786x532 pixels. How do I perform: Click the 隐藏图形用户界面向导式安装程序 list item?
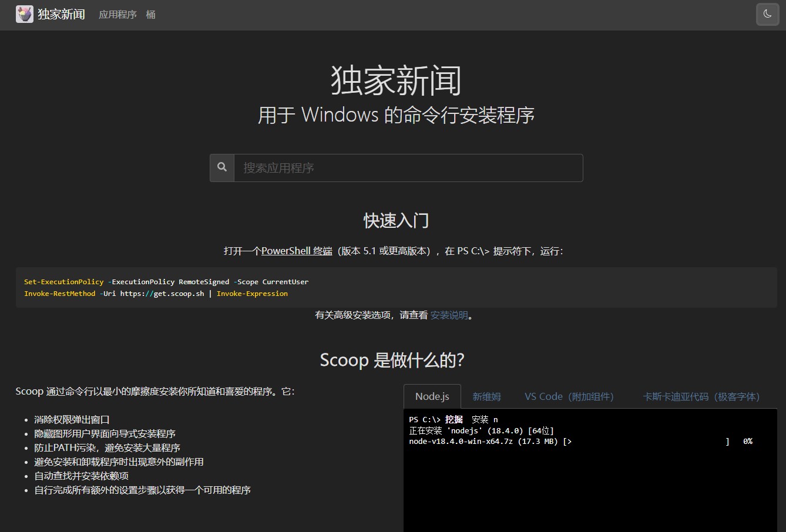pos(105,434)
